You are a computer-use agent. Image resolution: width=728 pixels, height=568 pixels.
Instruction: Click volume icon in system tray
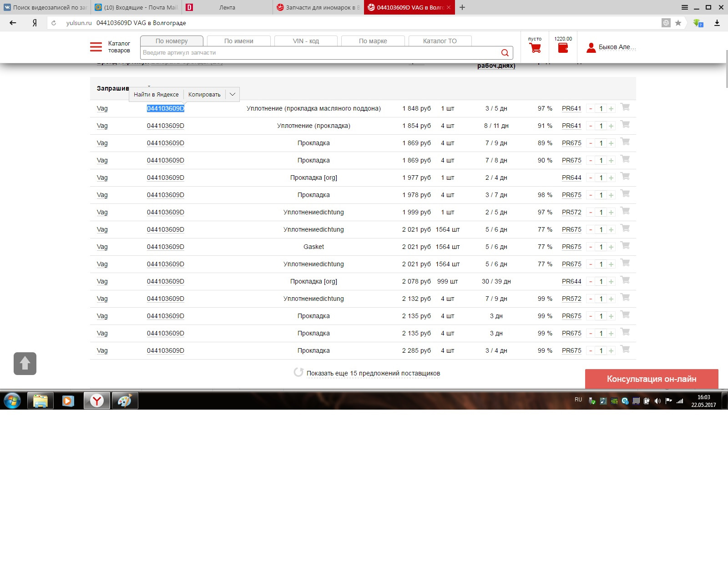[x=657, y=401]
